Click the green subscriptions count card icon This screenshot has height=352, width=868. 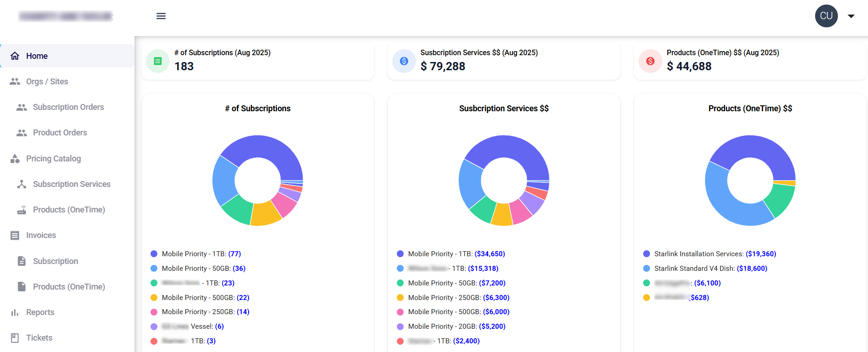point(158,61)
